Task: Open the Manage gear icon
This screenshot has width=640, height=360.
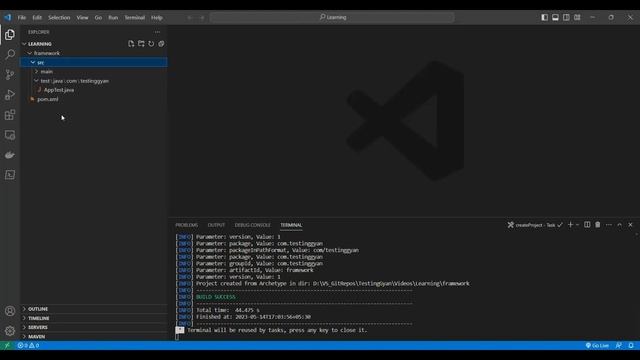Action: [x=10, y=331]
